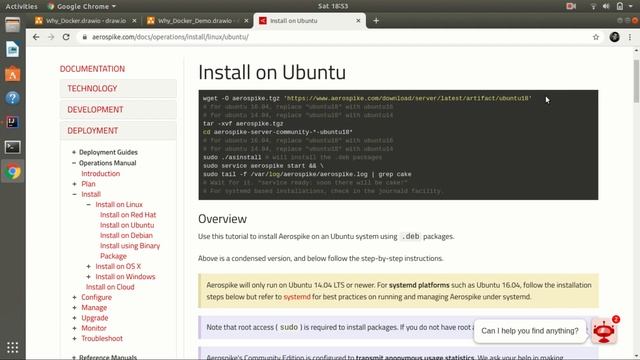Image resolution: width=640 pixels, height=360 pixels.
Task: Click the DOCUMENTATION heading link
Action: click(x=92, y=69)
